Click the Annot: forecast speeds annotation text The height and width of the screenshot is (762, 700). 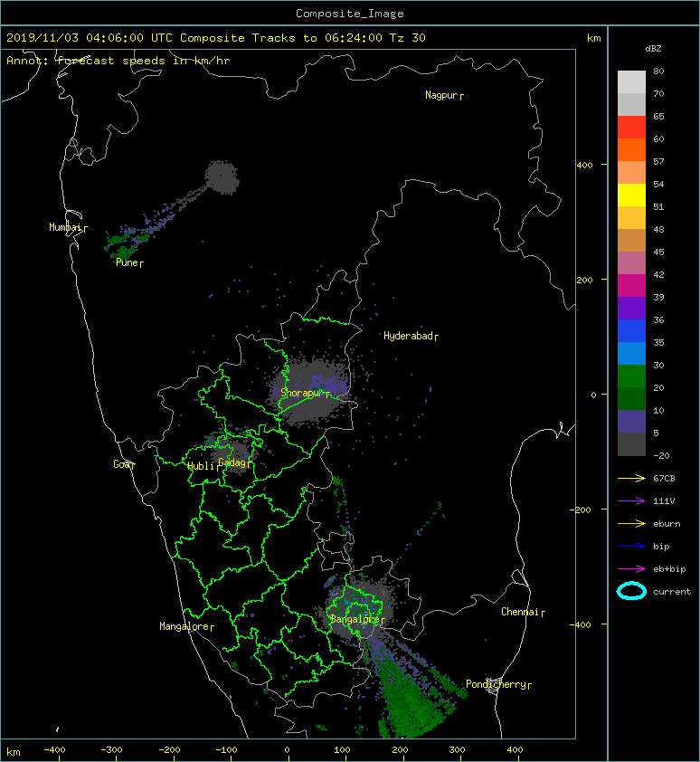point(118,61)
